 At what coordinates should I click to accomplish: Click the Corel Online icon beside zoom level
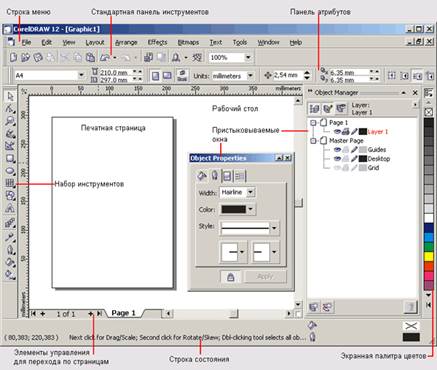coord(197,58)
